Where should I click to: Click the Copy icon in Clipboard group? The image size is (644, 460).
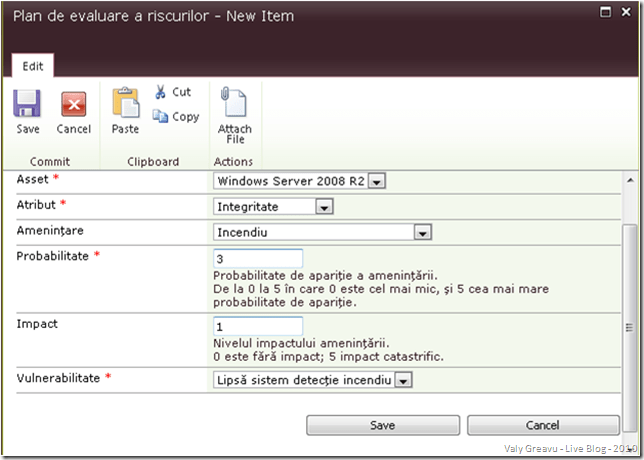pyautogui.click(x=161, y=116)
